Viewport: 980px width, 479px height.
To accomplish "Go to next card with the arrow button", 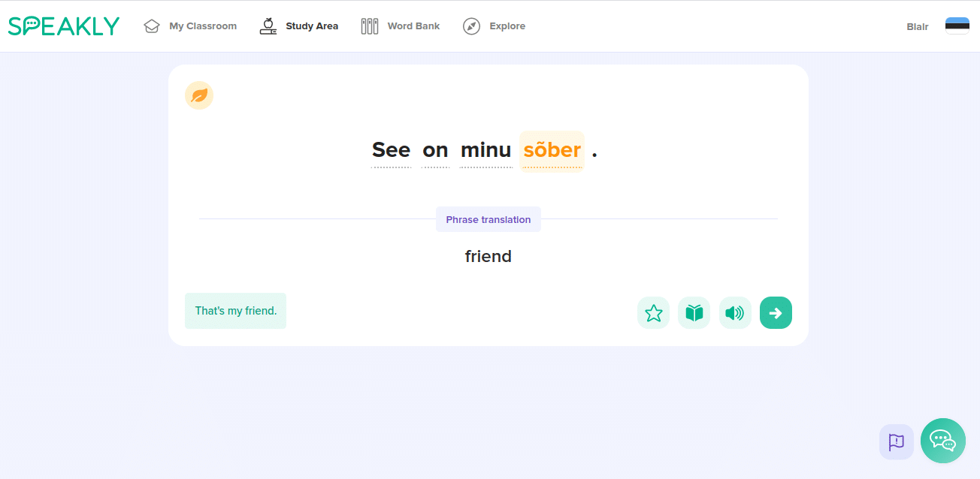I will 776,313.
